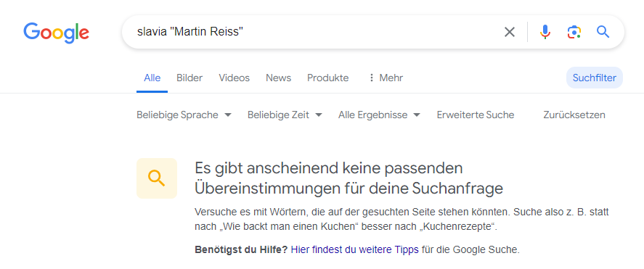
Task: Switch to the Bilder tab
Action: tap(189, 78)
